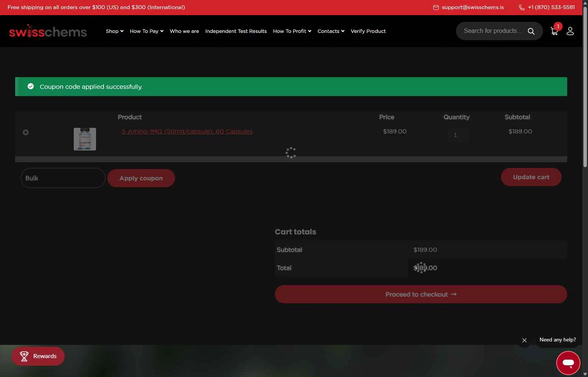Click the 5-Amino-1MQ product thumbnail
Screen dimensions: 588x377
[85, 139]
